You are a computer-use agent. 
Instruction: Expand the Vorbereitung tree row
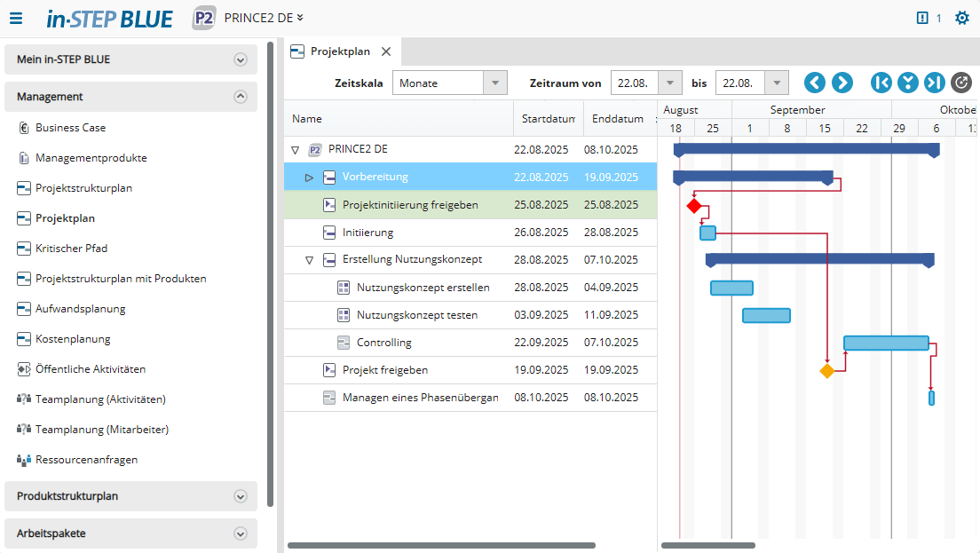pyautogui.click(x=309, y=178)
